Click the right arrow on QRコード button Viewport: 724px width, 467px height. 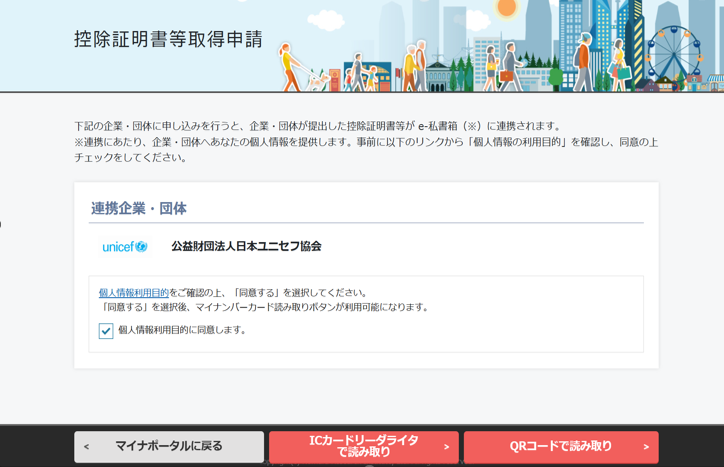coord(646,447)
